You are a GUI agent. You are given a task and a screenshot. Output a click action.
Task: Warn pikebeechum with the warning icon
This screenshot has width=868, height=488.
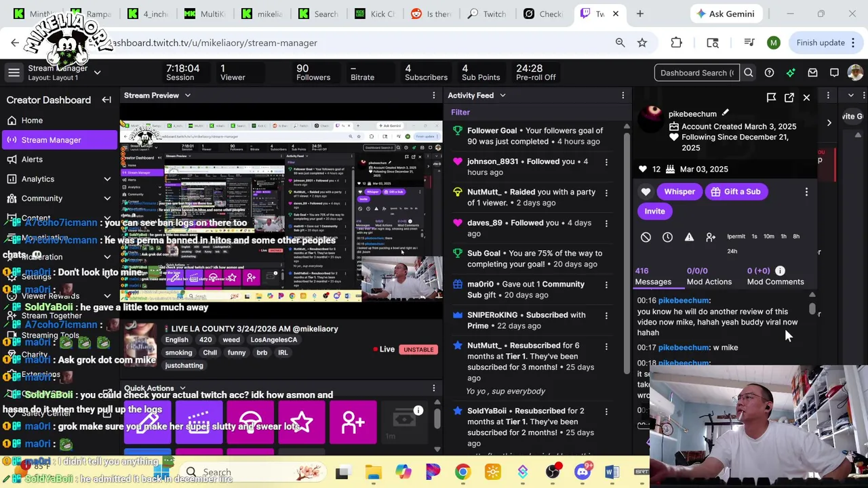(x=689, y=237)
